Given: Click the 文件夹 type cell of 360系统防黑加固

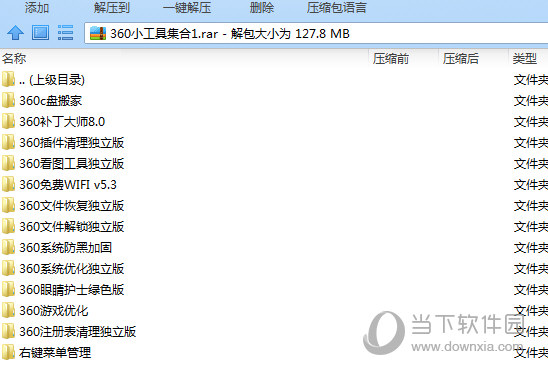Looking at the screenshot, I should pyautogui.click(x=531, y=248).
